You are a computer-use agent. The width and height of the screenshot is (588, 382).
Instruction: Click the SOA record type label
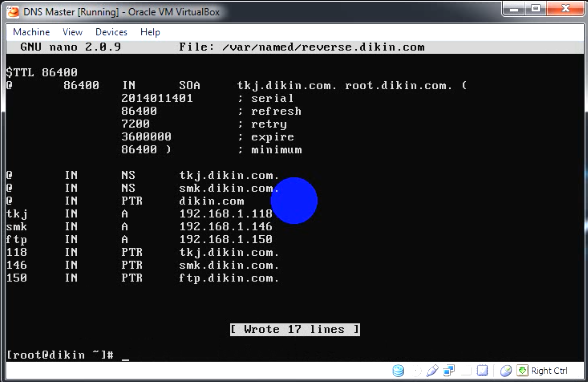coord(189,85)
